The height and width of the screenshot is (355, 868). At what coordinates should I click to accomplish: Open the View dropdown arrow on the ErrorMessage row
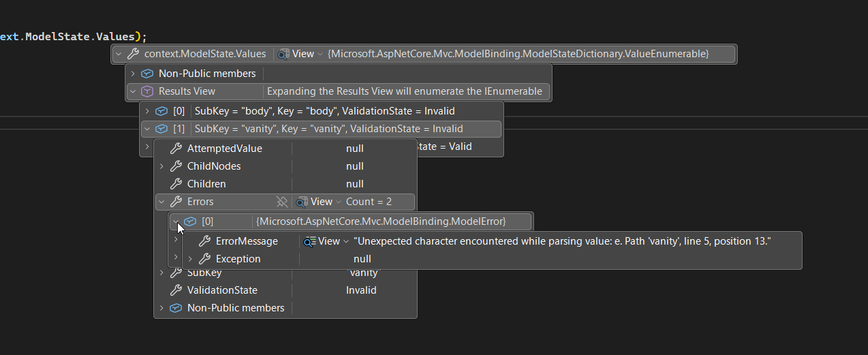tap(346, 241)
